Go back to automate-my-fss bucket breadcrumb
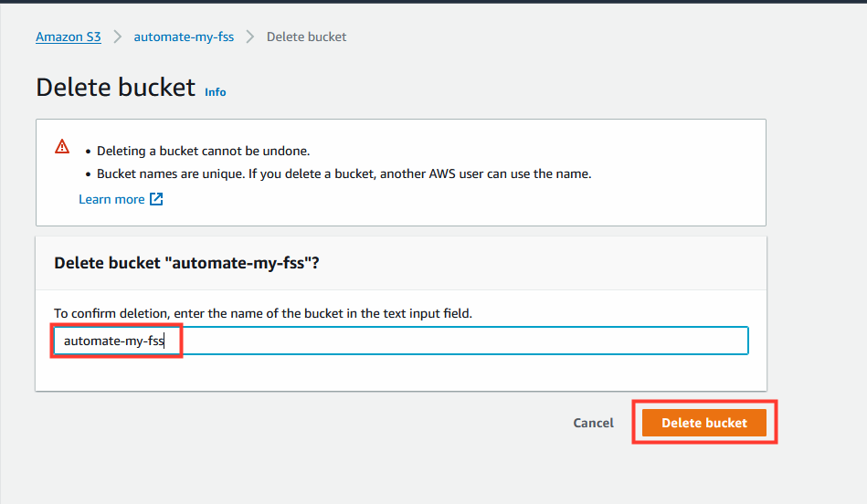Image resolution: width=867 pixels, height=504 pixels. (x=184, y=37)
